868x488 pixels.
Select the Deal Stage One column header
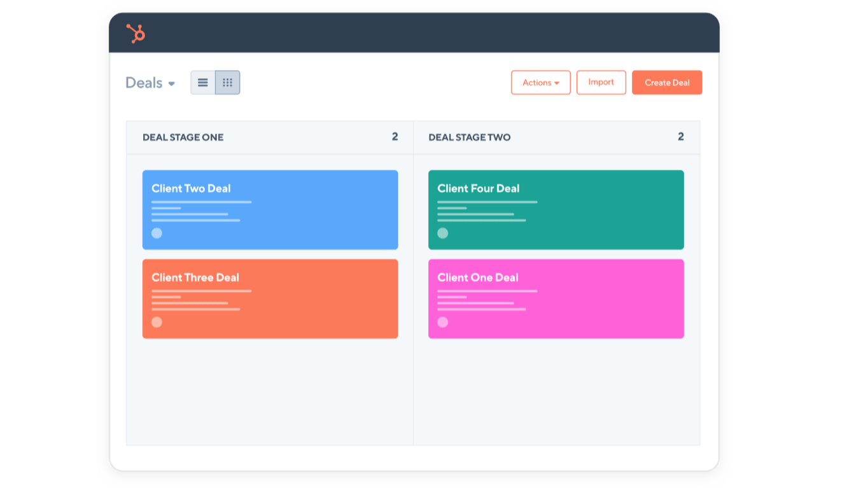click(x=183, y=137)
